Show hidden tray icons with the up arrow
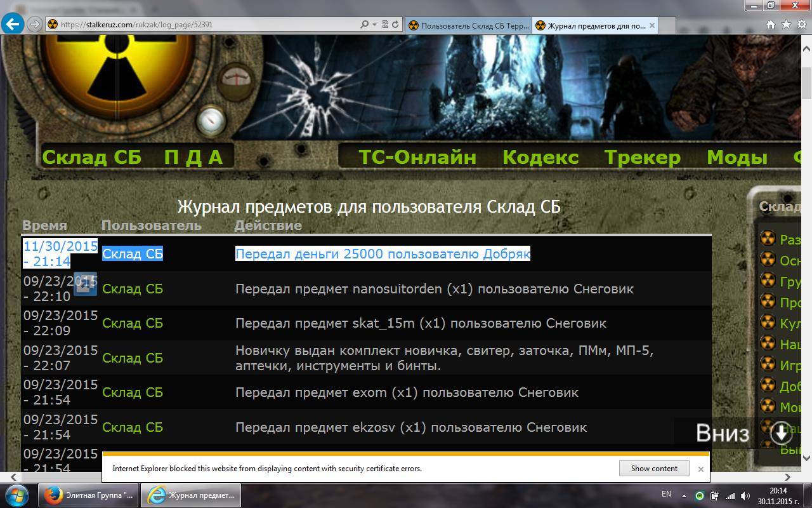812x508 pixels. click(x=684, y=495)
